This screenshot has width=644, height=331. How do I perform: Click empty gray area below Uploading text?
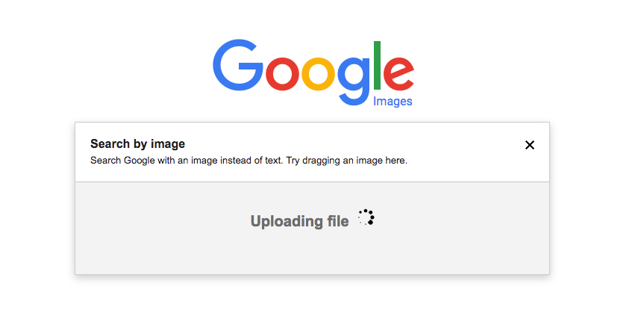312,256
